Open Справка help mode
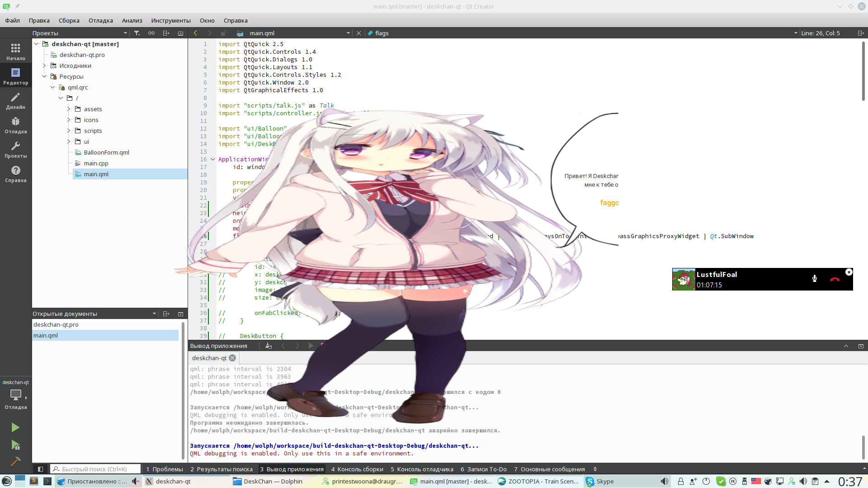Viewport: 868px width, 488px height. [16, 174]
